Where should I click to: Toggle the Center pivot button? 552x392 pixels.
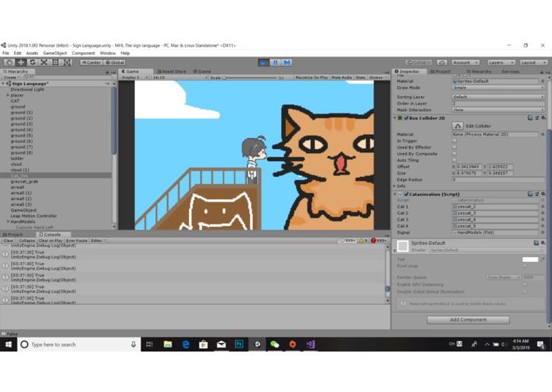pos(91,63)
